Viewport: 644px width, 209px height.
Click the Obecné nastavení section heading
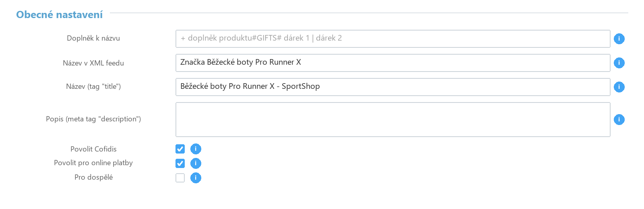tap(60, 15)
